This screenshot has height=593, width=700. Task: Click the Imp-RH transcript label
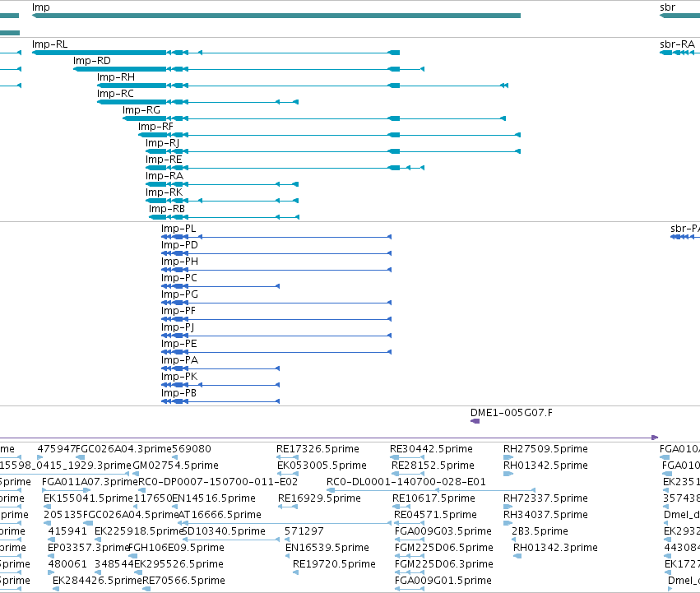pos(116,77)
